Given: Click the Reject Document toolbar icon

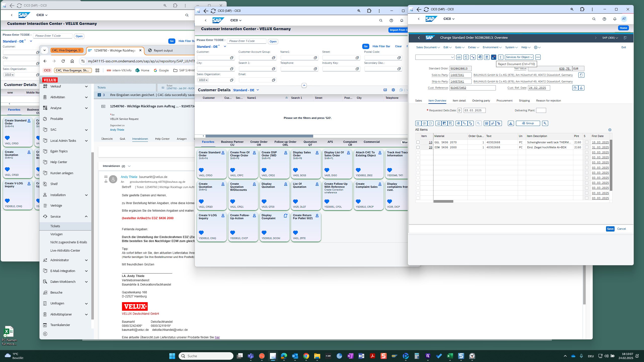Looking at the screenshot, I should pyautogui.click(x=494, y=57).
